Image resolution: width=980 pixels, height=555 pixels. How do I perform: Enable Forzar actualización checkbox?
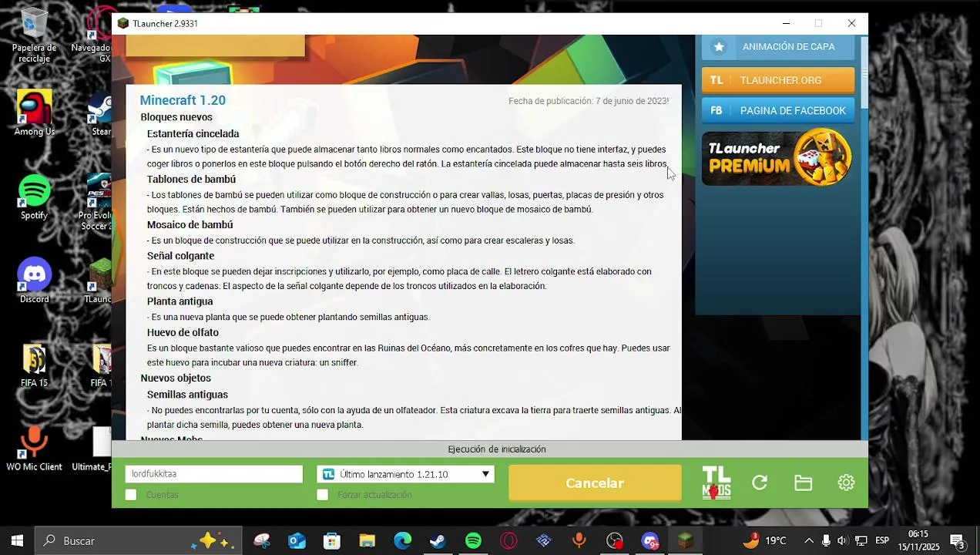pyautogui.click(x=323, y=495)
